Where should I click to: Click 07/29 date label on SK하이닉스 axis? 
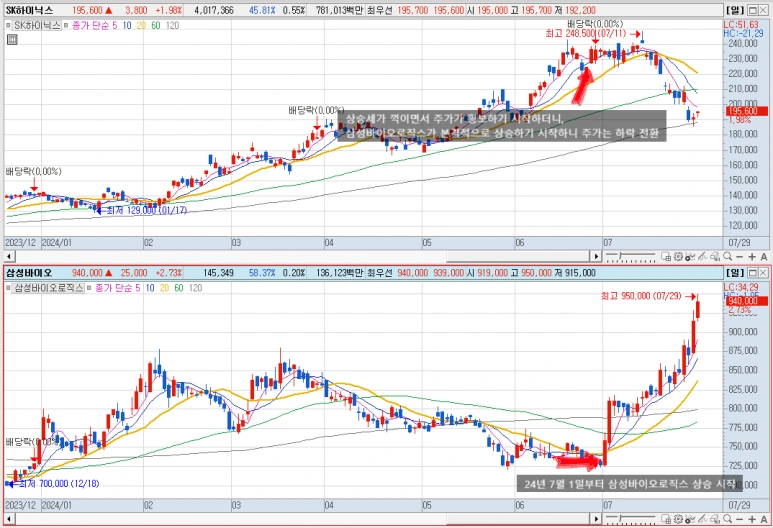point(738,243)
